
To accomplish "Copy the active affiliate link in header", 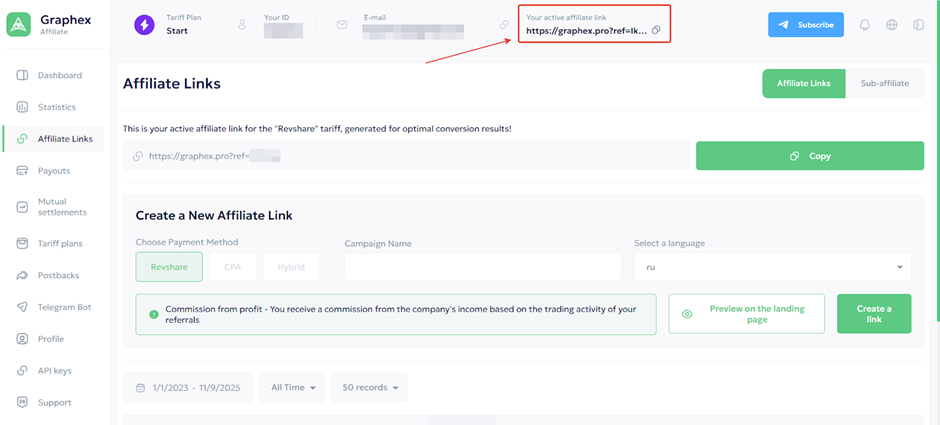I will 656,31.
